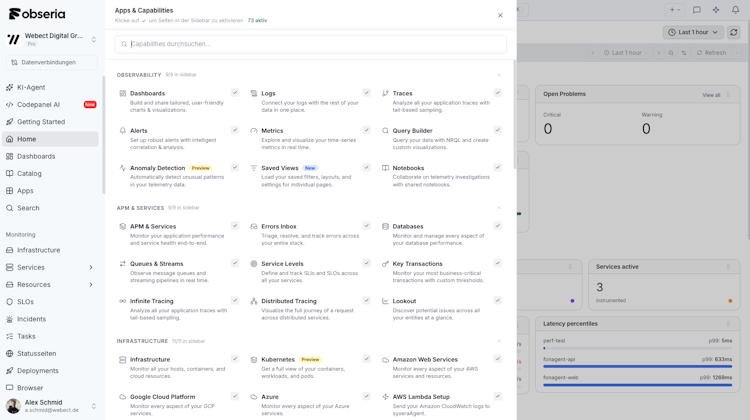Screen dimensions: 750x420
Task: Open the Dashboards capability icon
Action: point(122,93)
